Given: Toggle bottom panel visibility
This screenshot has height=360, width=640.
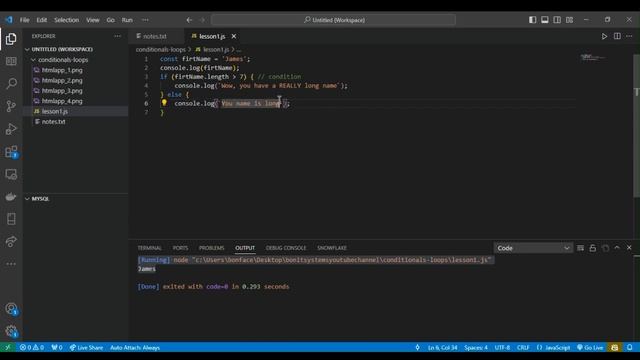Looking at the screenshot, I should point(544,20).
